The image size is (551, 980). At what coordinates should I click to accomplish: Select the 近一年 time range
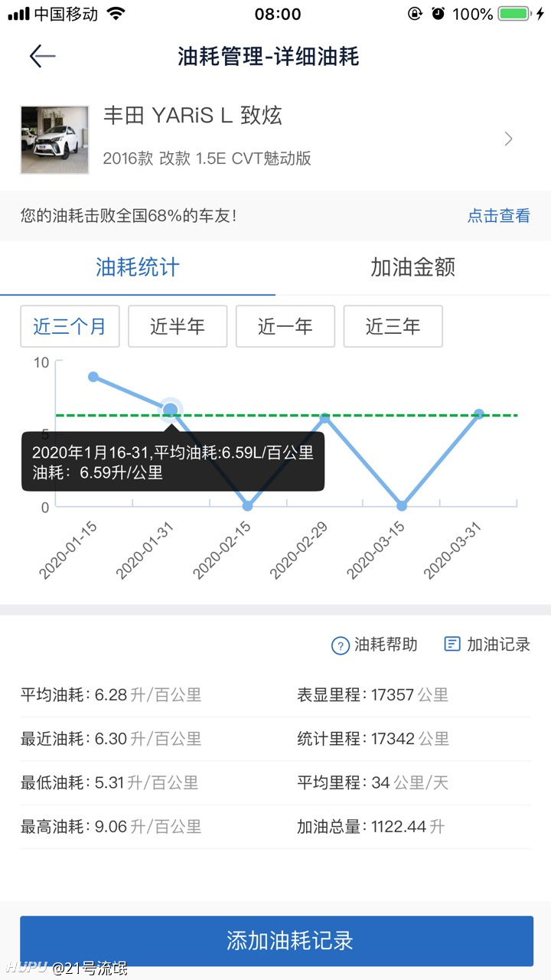[x=285, y=326]
